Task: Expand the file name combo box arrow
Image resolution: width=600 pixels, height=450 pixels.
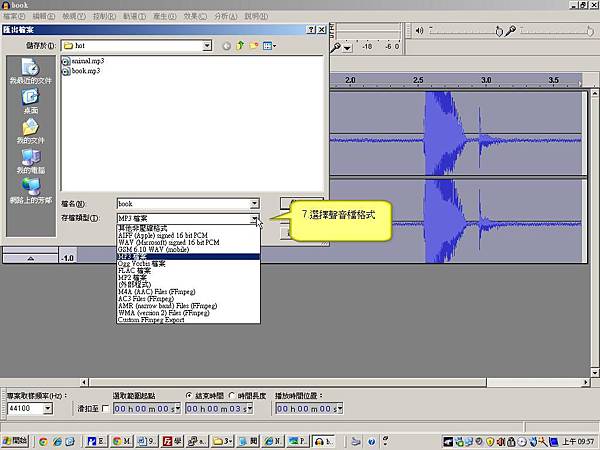Action: click(254, 204)
